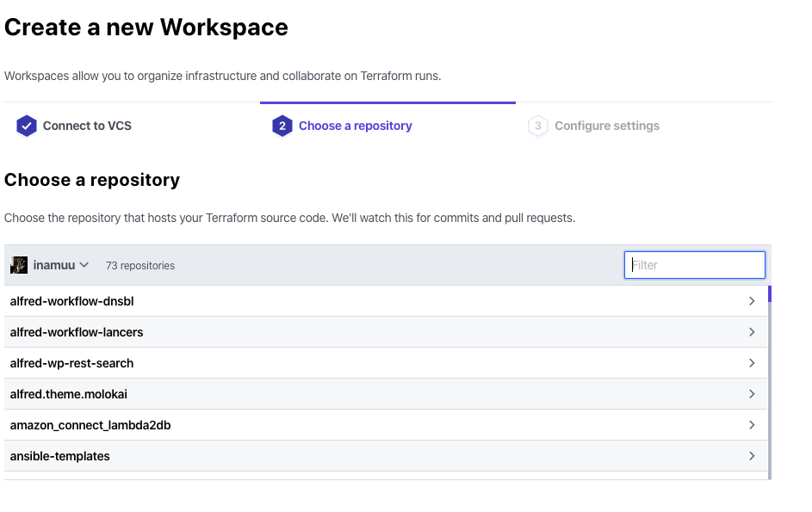Click the step 2 hexagon icon

282,126
